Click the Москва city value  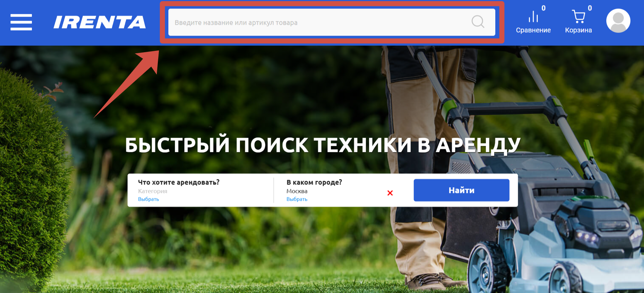[x=297, y=191]
